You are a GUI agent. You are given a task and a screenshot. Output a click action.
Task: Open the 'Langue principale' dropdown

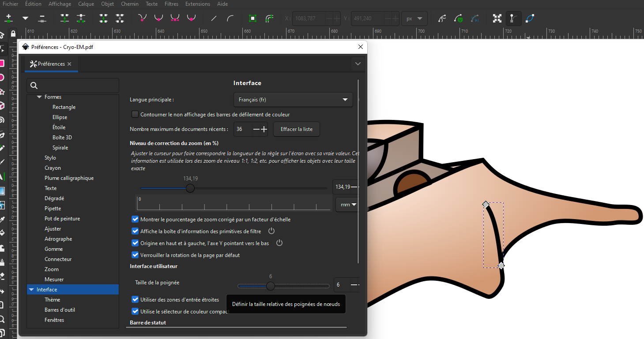(293, 100)
